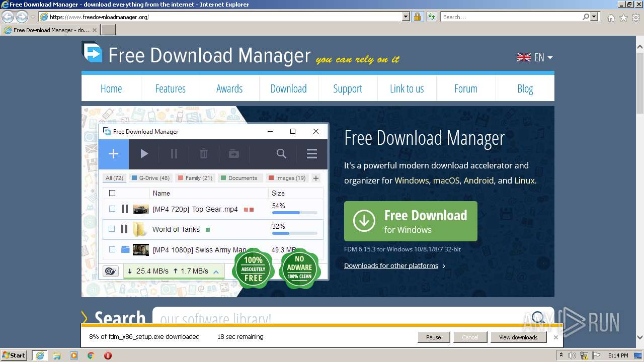Open a new blank browser tab

(108, 30)
